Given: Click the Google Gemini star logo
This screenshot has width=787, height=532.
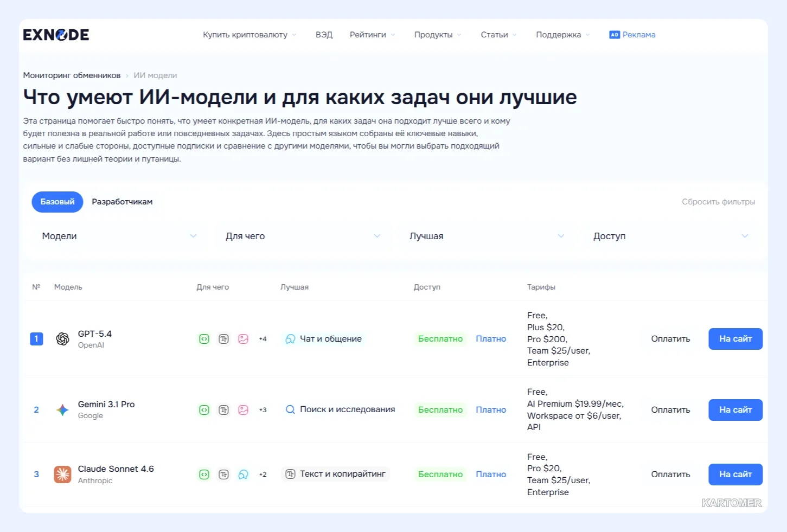Looking at the screenshot, I should [62, 410].
